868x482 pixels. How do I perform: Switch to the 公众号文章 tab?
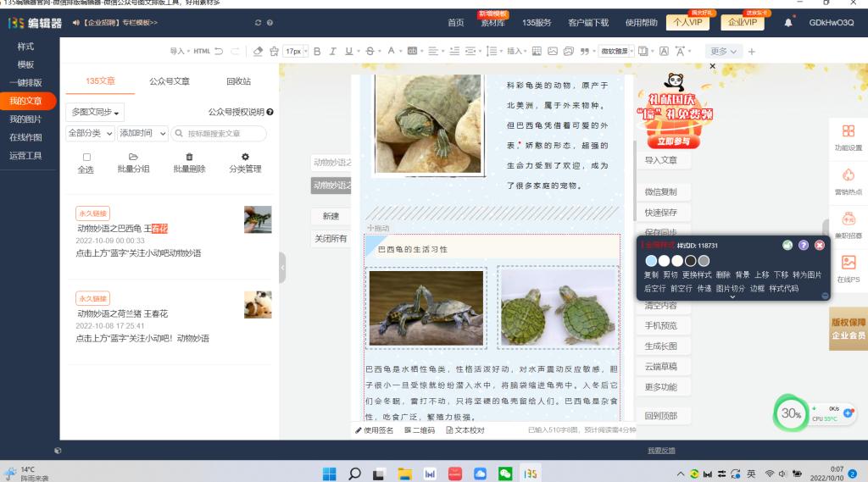pyautogui.click(x=170, y=81)
